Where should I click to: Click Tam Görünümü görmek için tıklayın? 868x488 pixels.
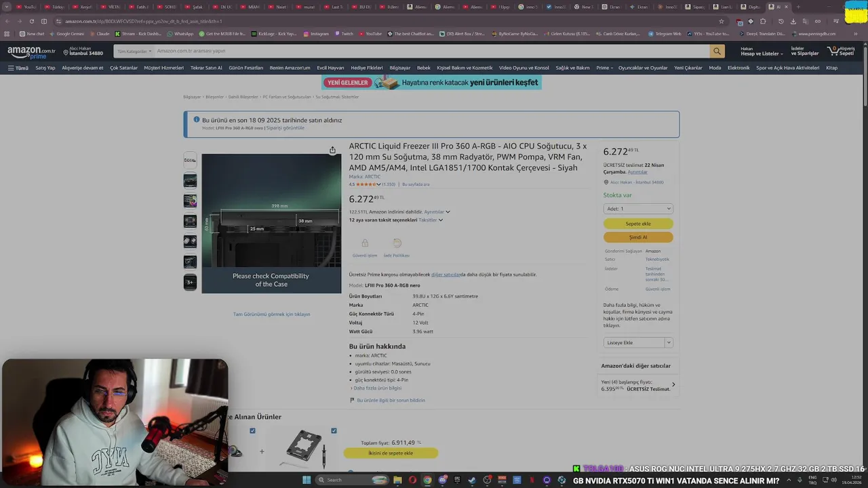(271, 314)
